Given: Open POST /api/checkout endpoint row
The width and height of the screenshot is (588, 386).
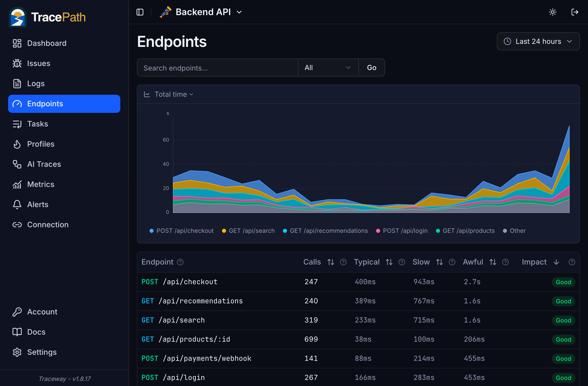Looking at the screenshot, I should point(358,282).
